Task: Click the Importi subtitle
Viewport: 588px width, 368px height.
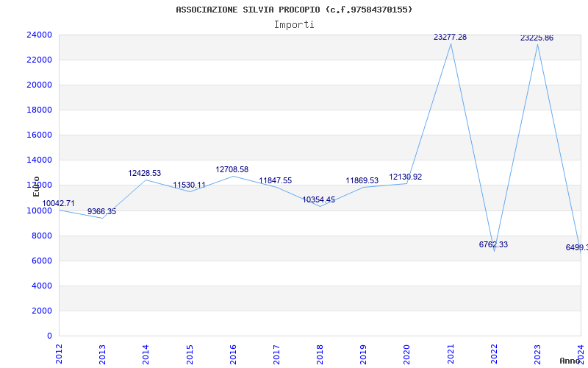Action: pyautogui.click(x=294, y=25)
